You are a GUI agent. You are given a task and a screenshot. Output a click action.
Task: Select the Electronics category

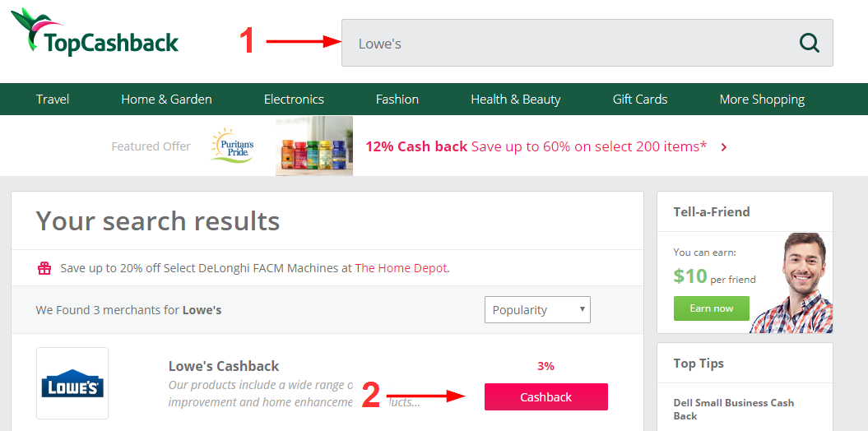coord(294,99)
